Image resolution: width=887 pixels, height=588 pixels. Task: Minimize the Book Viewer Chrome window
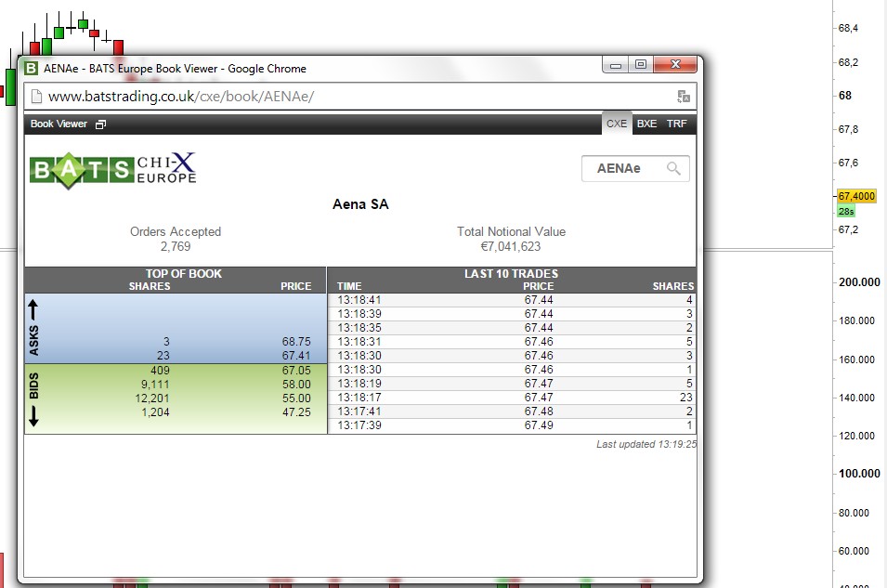[x=616, y=65]
